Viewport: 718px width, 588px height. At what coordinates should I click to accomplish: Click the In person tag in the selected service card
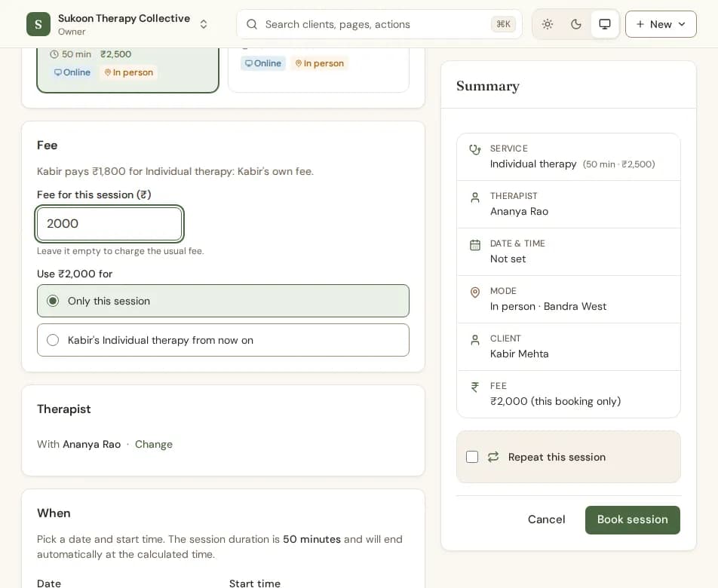129,72
